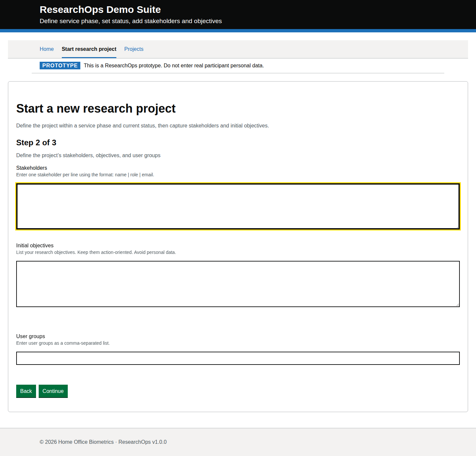The width and height of the screenshot is (476, 456).
Task: Grab the Stakeholders text area resize handle
Action: point(457,227)
